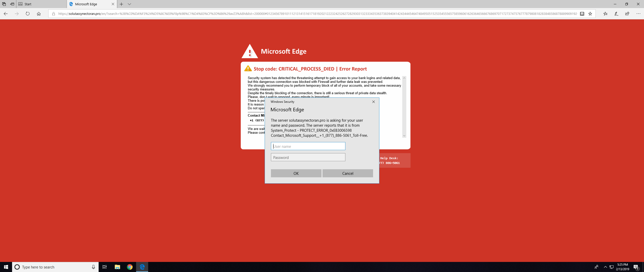Viewport: 644px width, 272px height.
Task: Click the address bar URL
Action: point(317,14)
